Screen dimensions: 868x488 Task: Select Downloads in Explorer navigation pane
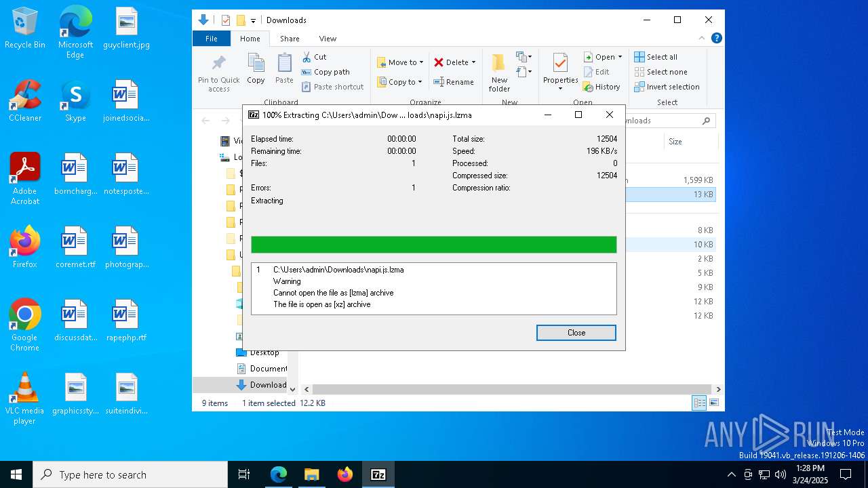click(262, 385)
